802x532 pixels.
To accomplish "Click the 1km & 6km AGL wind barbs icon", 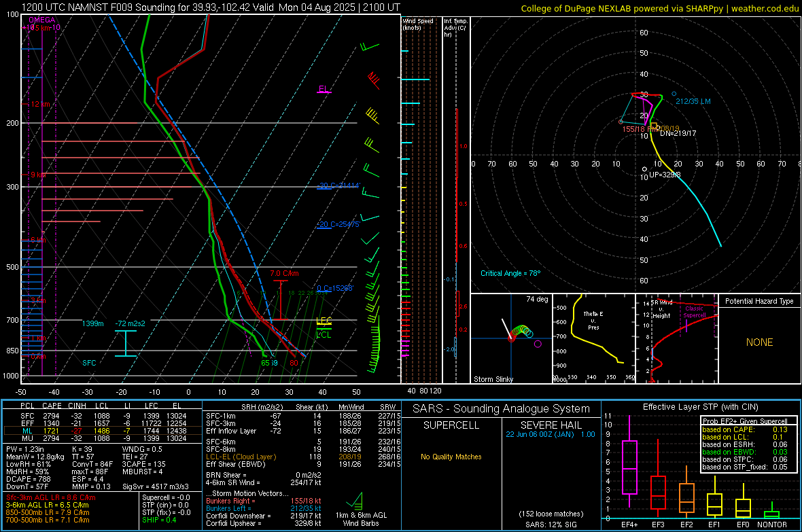I will tap(355, 501).
